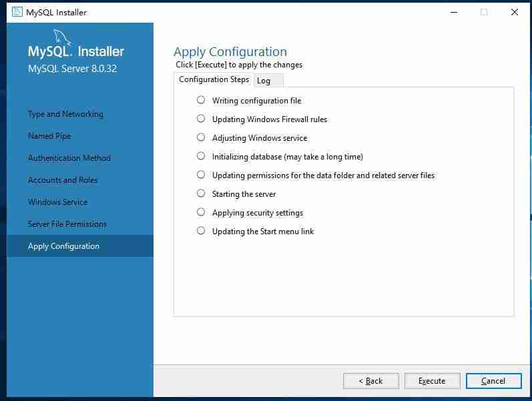Screen dimensions: 532x401
Task: Click the Applying security settings step circle
Action: [201, 212]
